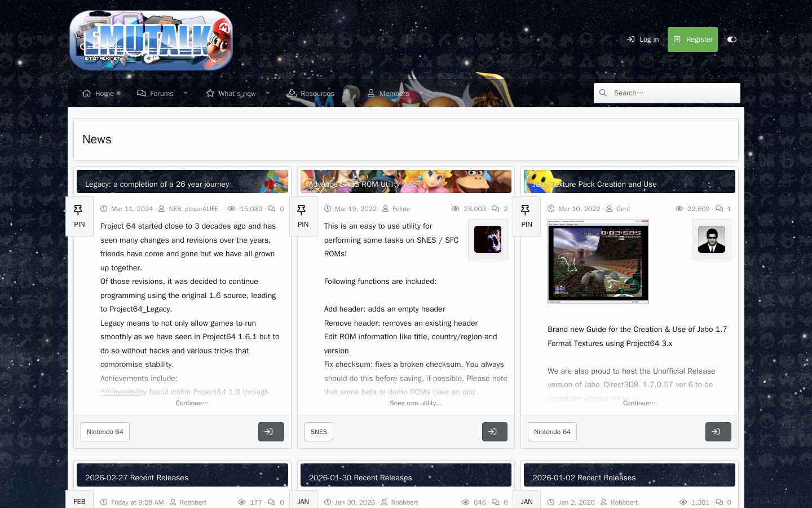Expand the What's new dropdown arrow

click(x=268, y=94)
